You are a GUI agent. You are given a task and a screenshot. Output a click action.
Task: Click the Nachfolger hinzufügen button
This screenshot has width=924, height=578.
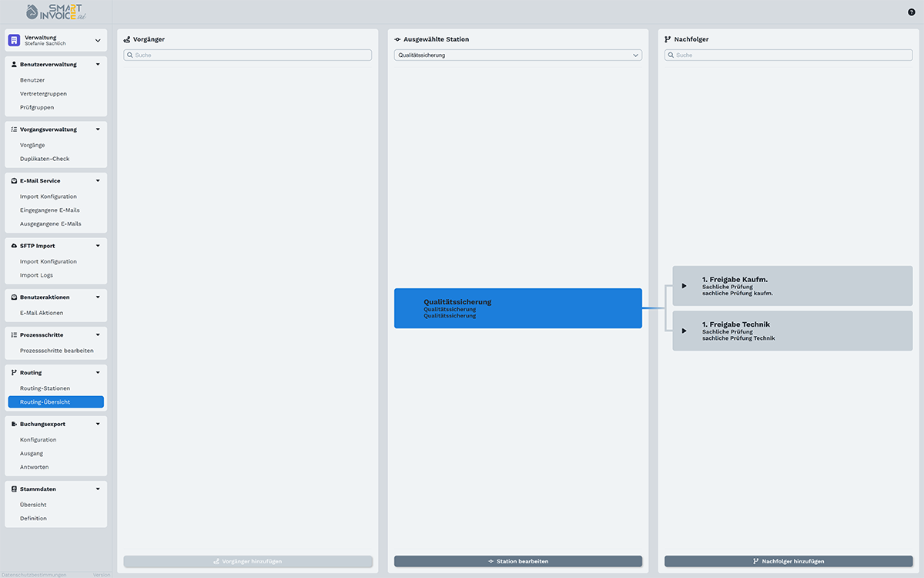click(x=788, y=562)
